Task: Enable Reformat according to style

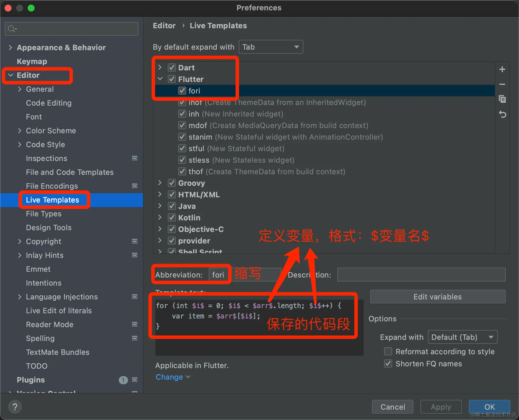Action: coord(388,351)
